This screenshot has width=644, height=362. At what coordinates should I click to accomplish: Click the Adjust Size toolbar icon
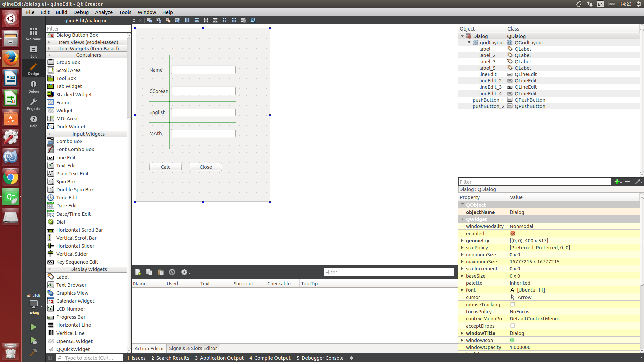pos(253,20)
